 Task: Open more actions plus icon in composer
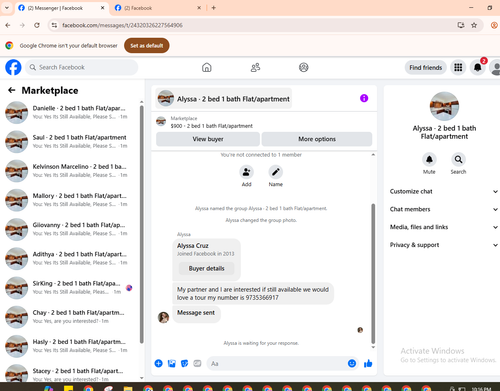[x=159, y=363]
